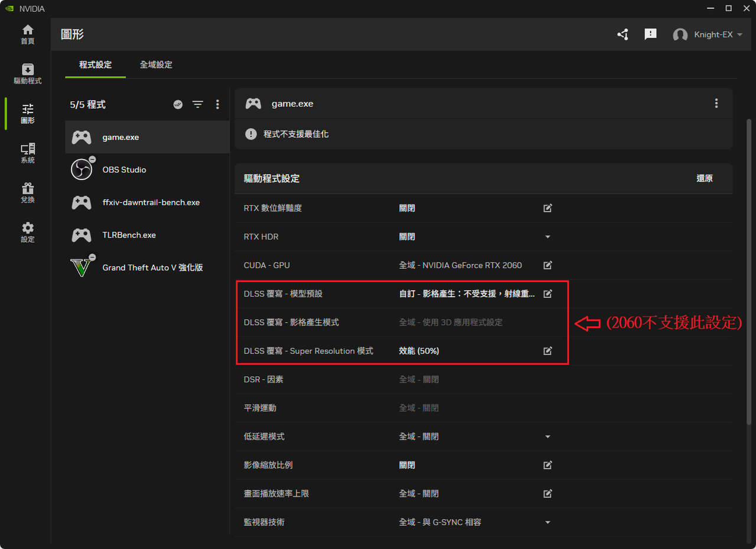The width and height of the screenshot is (756, 549).
Task: Expand the 監視器技術 dropdown
Action: pos(548,522)
